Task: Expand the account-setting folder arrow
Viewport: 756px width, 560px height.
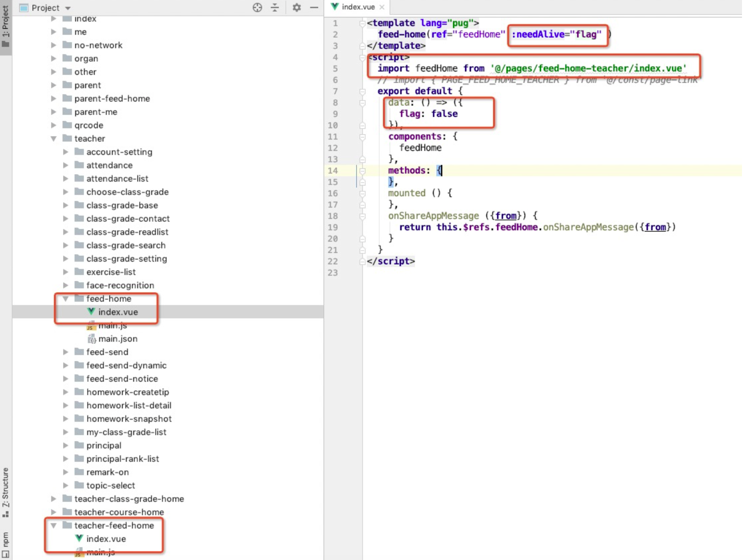Action: pos(66,152)
